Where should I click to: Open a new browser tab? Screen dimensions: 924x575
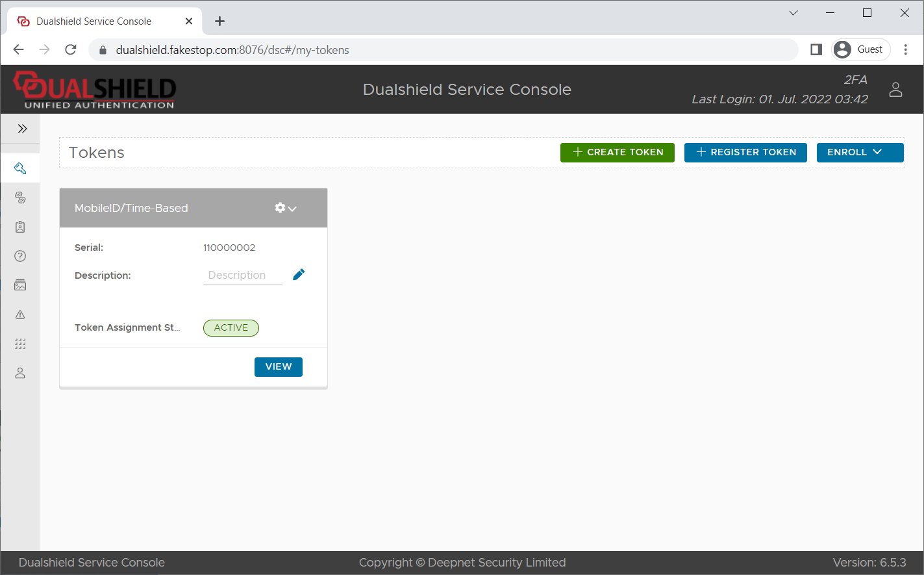(x=220, y=21)
